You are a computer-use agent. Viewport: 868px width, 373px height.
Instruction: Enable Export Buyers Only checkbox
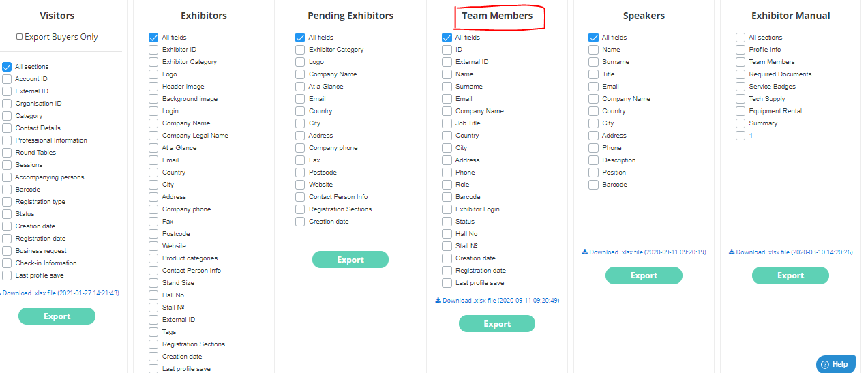[x=19, y=37]
